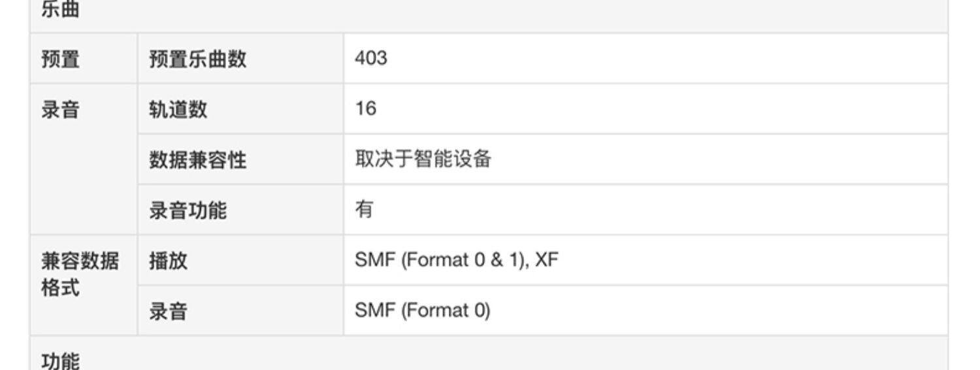
Task: Select the 有 value for 录音功能
Action: click(364, 209)
